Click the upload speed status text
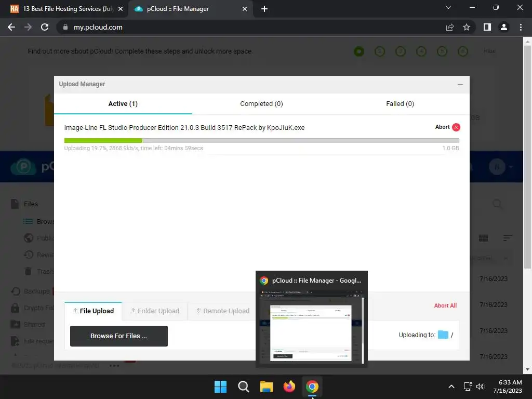Viewport: 532px width, 399px height. click(x=134, y=148)
